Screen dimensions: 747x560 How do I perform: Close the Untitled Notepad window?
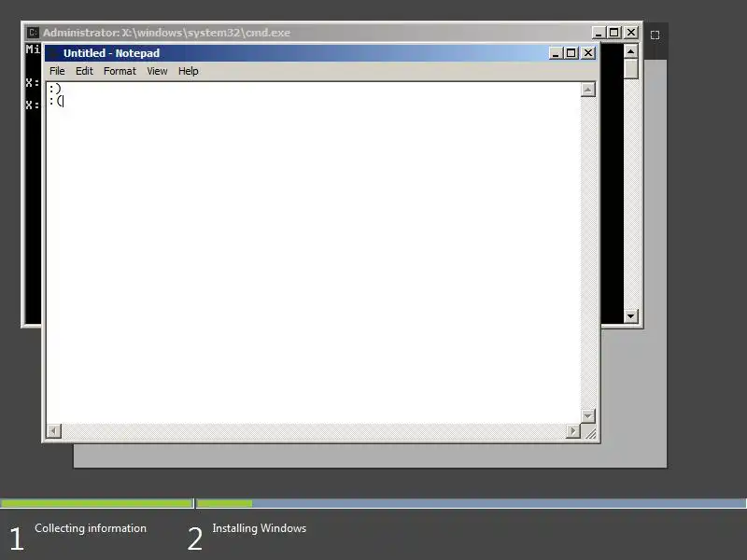[x=588, y=53]
